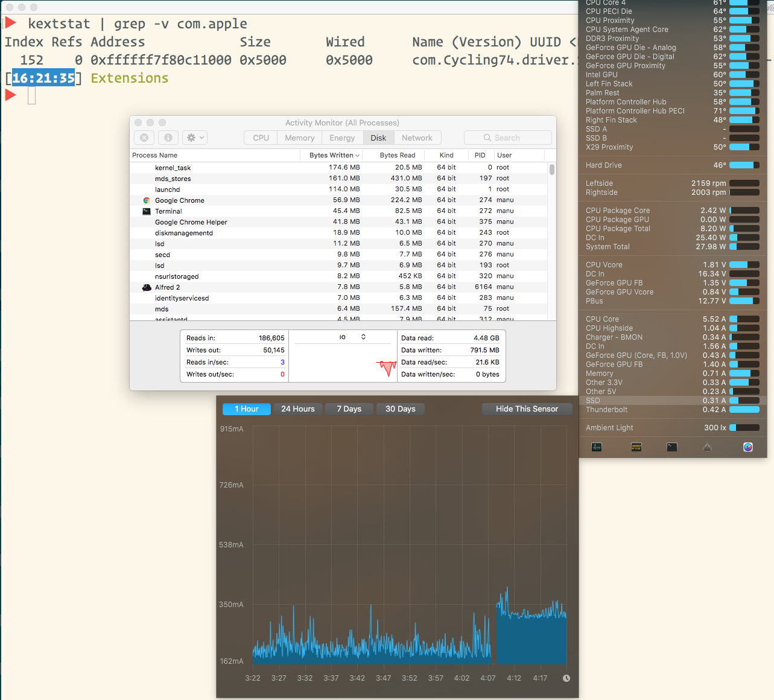Viewport: 774px width, 700px height.
Task: Click the Ambient Light sensor row
Action: pyautogui.click(x=673, y=428)
